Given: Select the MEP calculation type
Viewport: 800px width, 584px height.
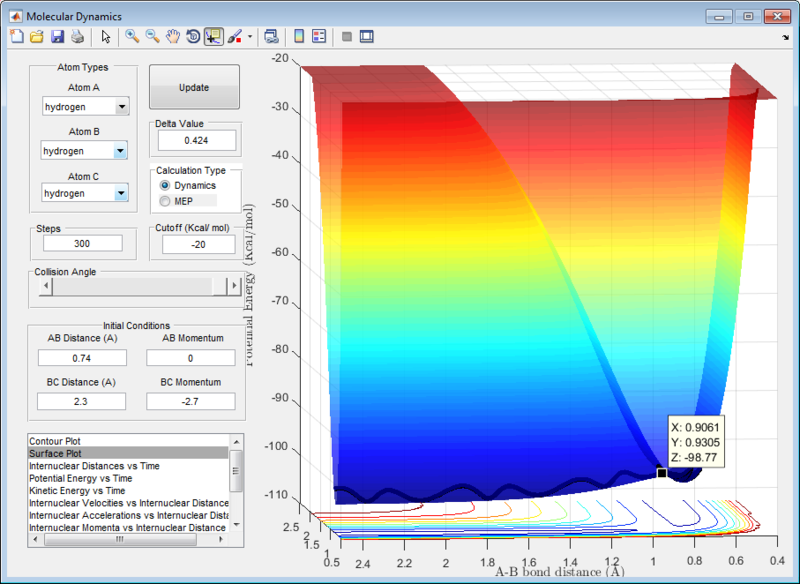Looking at the screenshot, I should [165, 201].
